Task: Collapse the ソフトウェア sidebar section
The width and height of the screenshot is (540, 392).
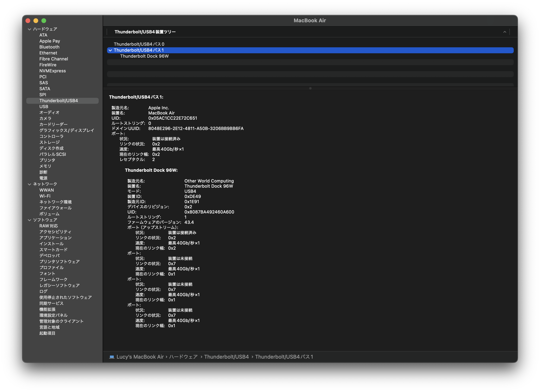Action: (x=29, y=220)
